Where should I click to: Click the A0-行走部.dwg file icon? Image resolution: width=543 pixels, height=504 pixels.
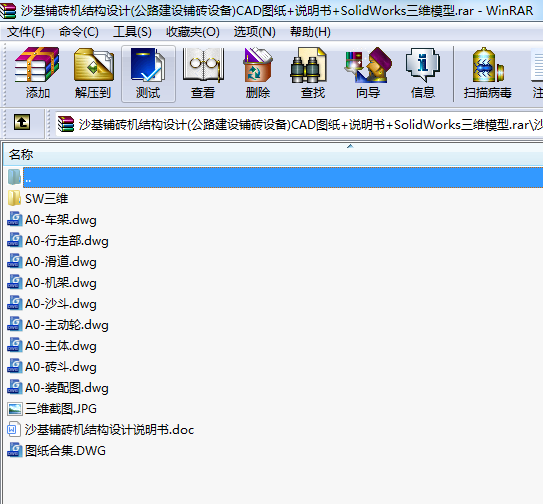[x=15, y=240]
